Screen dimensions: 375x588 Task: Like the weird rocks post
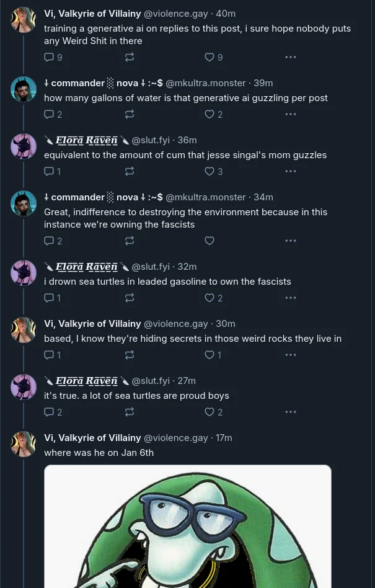tap(213, 354)
